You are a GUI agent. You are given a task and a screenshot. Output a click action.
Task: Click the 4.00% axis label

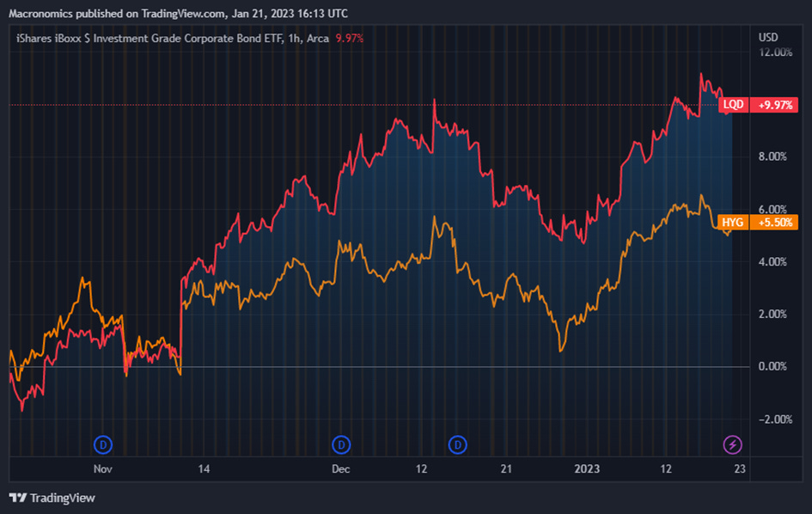click(x=772, y=261)
